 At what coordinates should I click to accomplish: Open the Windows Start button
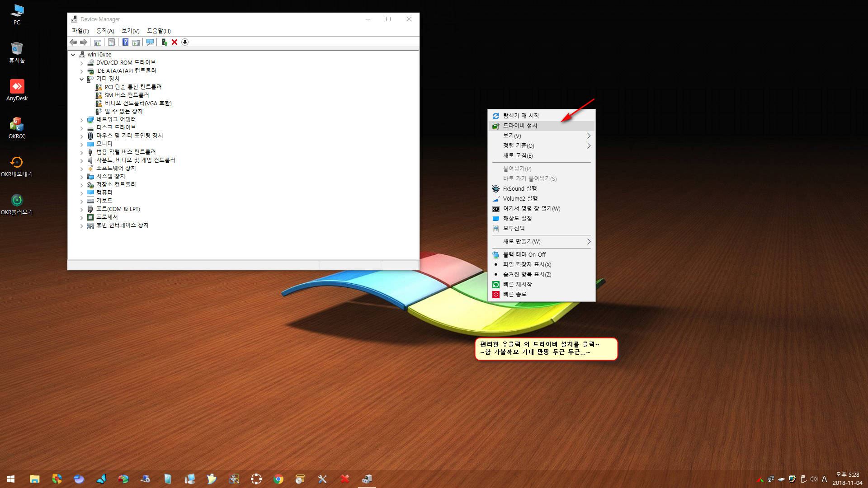(11, 479)
